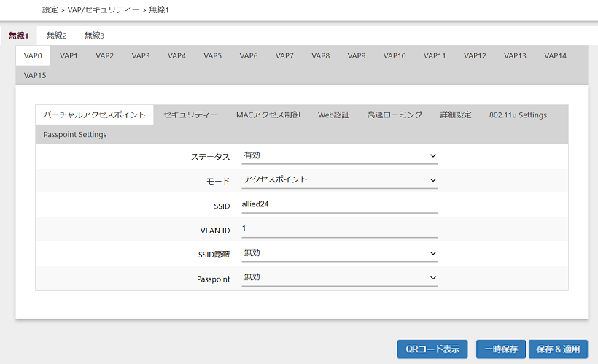Viewport: 598px width, 364px height.
Task: Expand the モード dropdown list
Action: [339, 180]
